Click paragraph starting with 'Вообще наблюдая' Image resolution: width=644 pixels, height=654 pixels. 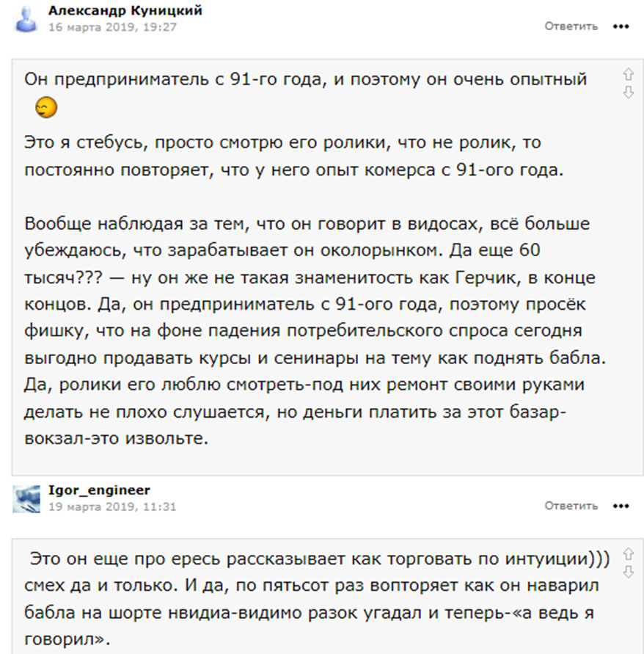tap(315, 331)
